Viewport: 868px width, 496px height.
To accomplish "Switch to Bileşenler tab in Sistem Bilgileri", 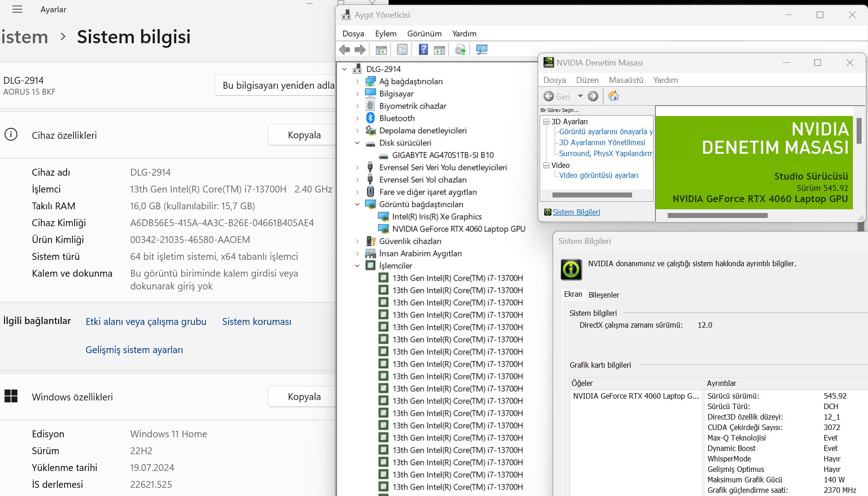I will click(x=604, y=294).
